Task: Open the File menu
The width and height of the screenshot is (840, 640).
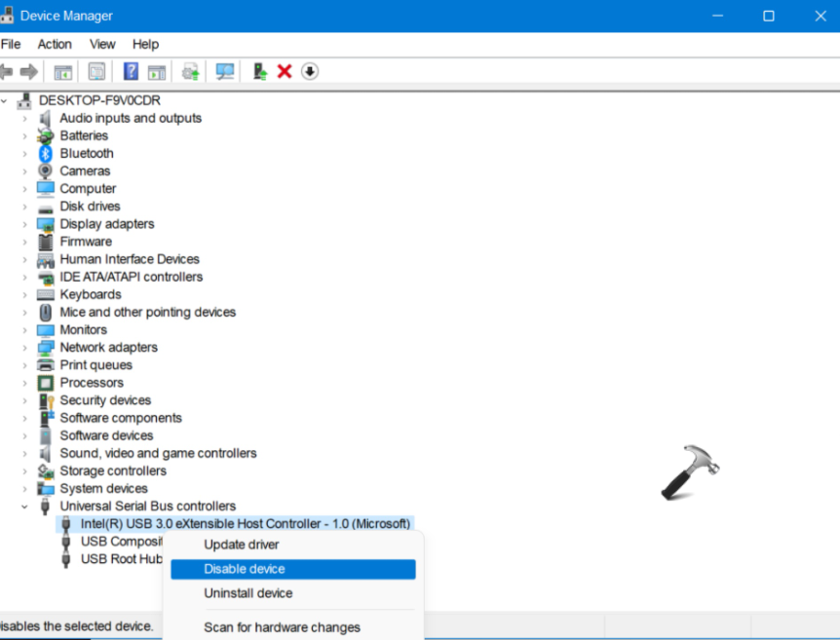Action: pos(11,44)
